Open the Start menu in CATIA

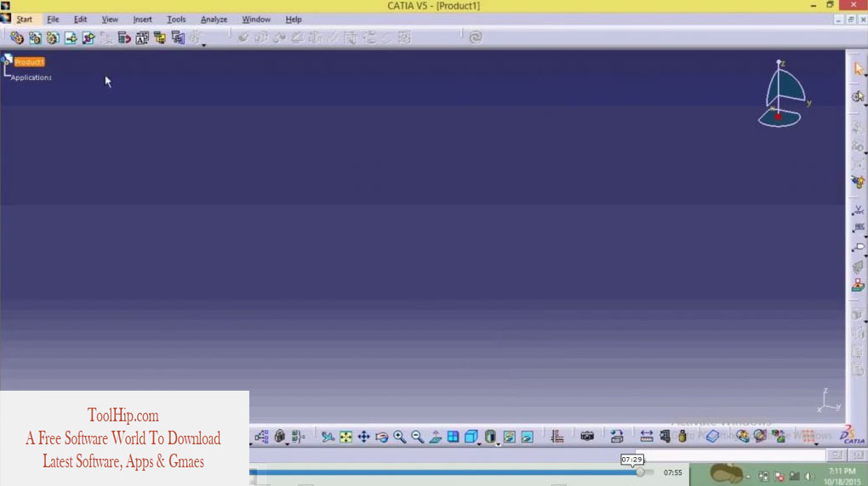pyautogui.click(x=25, y=20)
